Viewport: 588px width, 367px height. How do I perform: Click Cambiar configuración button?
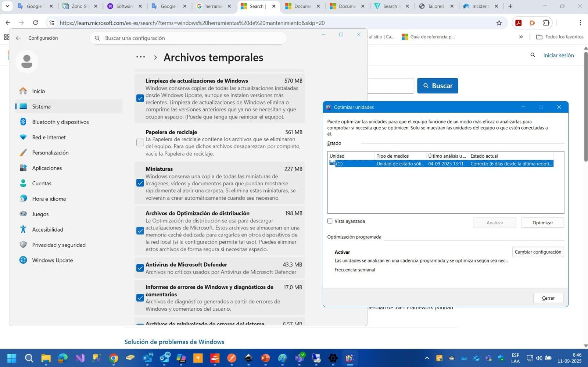pyautogui.click(x=538, y=252)
